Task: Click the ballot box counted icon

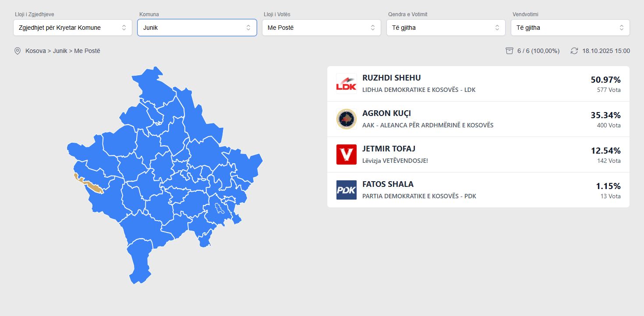Action: (509, 51)
